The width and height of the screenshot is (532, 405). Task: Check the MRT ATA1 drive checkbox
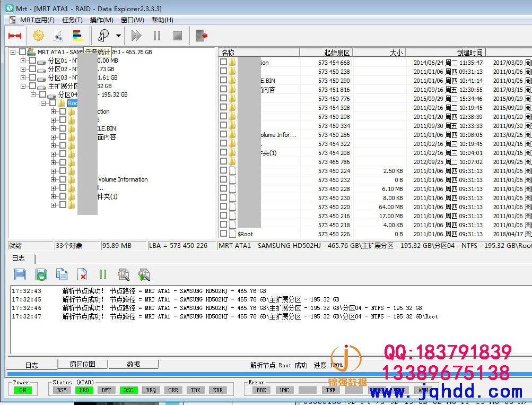pos(22,51)
